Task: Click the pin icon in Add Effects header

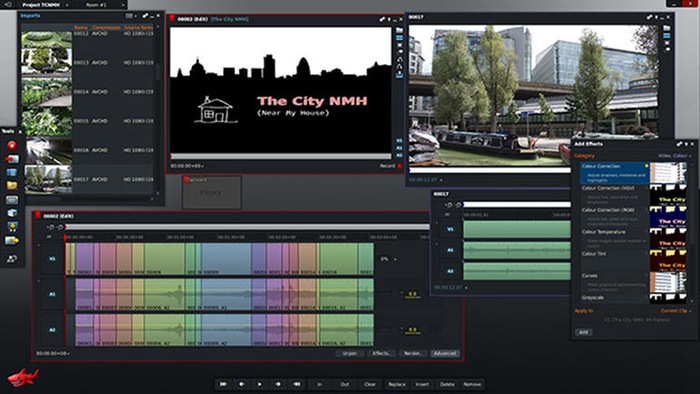Action: (679, 144)
